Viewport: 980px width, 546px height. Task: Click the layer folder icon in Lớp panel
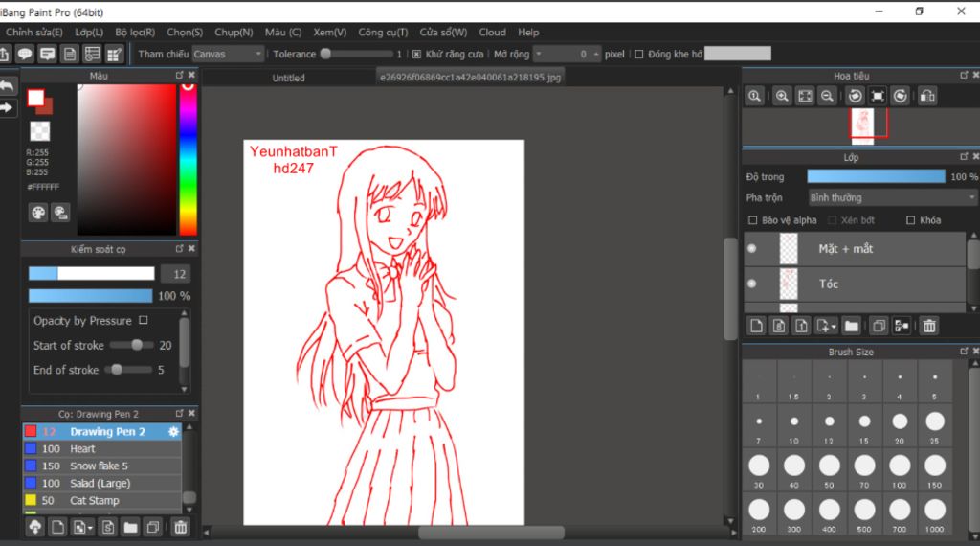point(851,326)
